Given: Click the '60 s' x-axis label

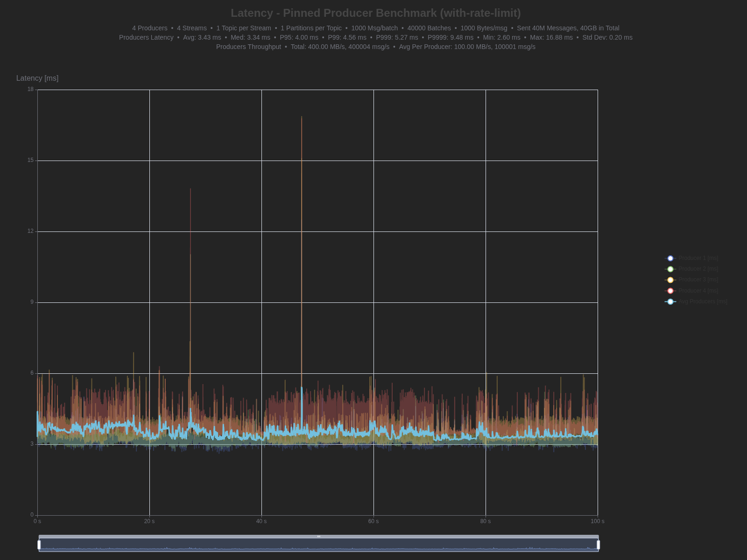Looking at the screenshot, I should click(373, 521).
